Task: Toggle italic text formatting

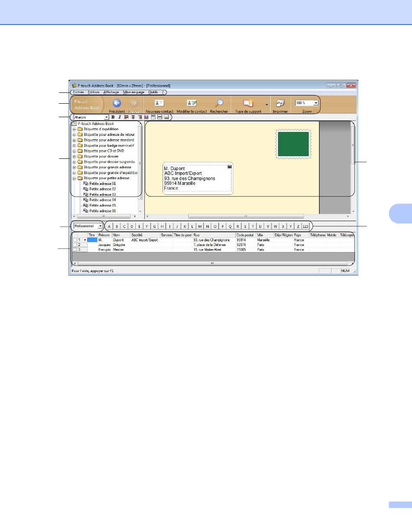Action: point(119,117)
